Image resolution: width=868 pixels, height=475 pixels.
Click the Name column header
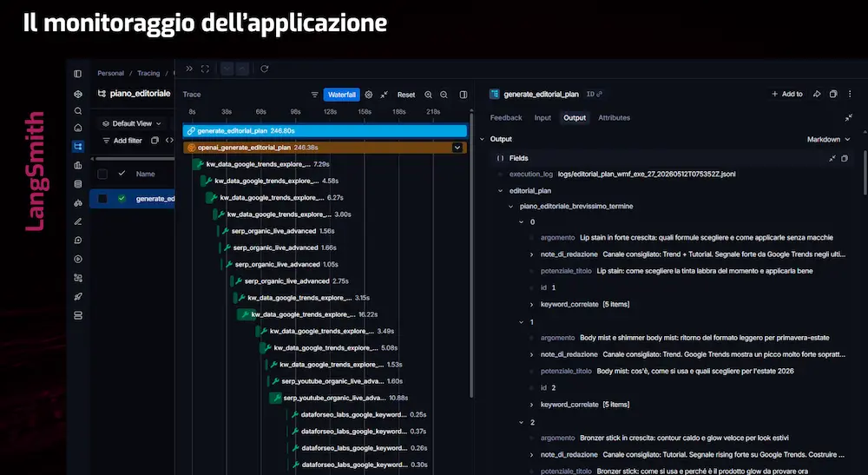tap(145, 174)
